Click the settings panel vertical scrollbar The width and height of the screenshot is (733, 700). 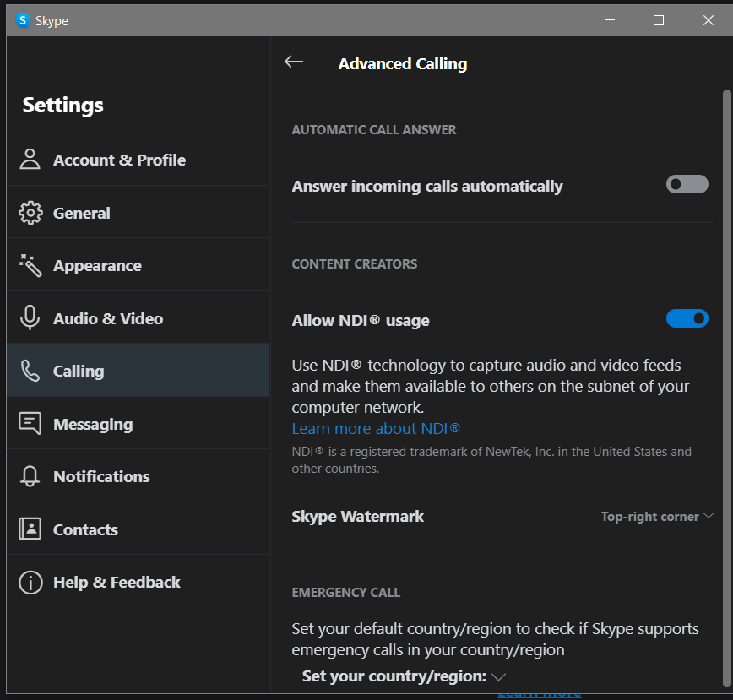pos(726,388)
